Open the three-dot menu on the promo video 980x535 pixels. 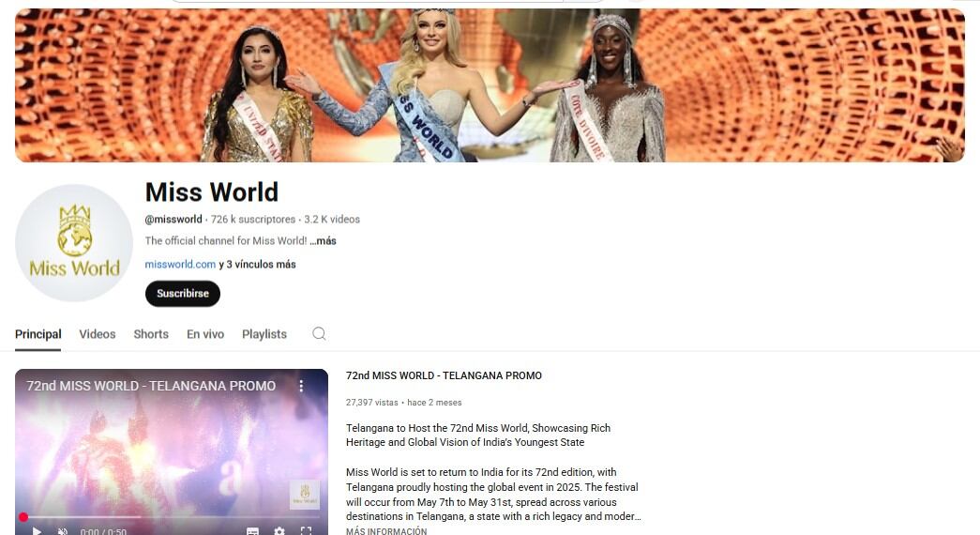[x=301, y=386]
